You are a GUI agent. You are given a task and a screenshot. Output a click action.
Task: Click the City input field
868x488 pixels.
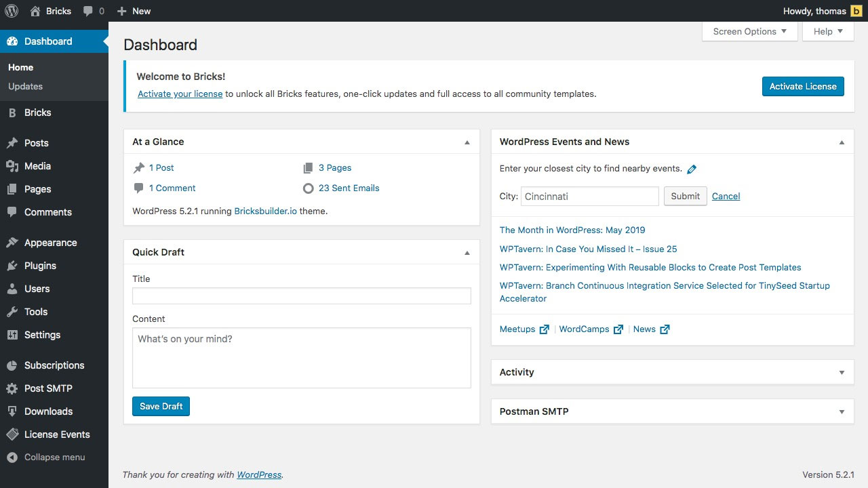[x=589, y=197]
